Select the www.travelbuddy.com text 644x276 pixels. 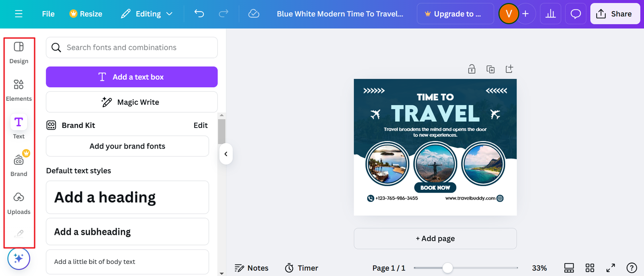470,198
